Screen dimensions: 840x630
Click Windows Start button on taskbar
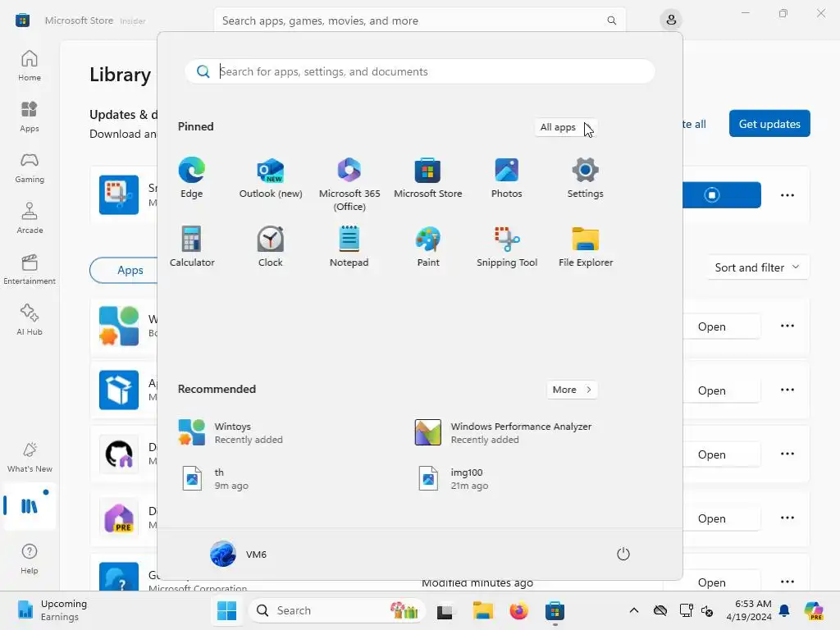(226, 610)
